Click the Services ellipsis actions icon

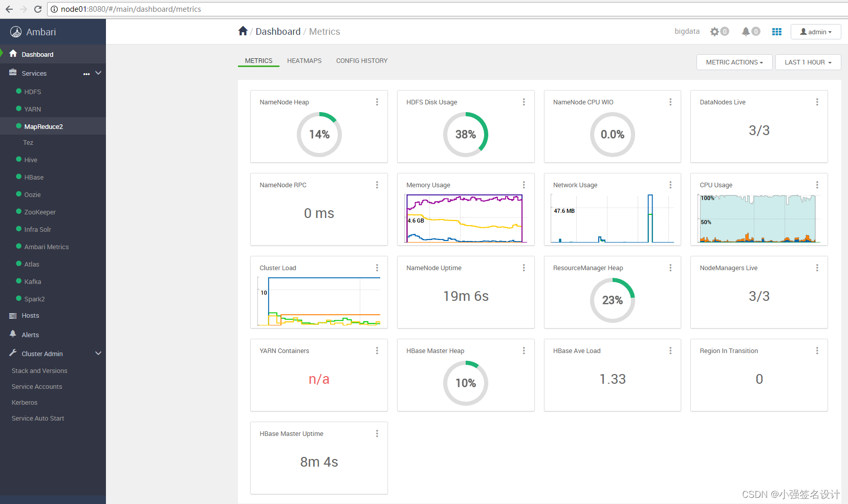click(86, 74)
